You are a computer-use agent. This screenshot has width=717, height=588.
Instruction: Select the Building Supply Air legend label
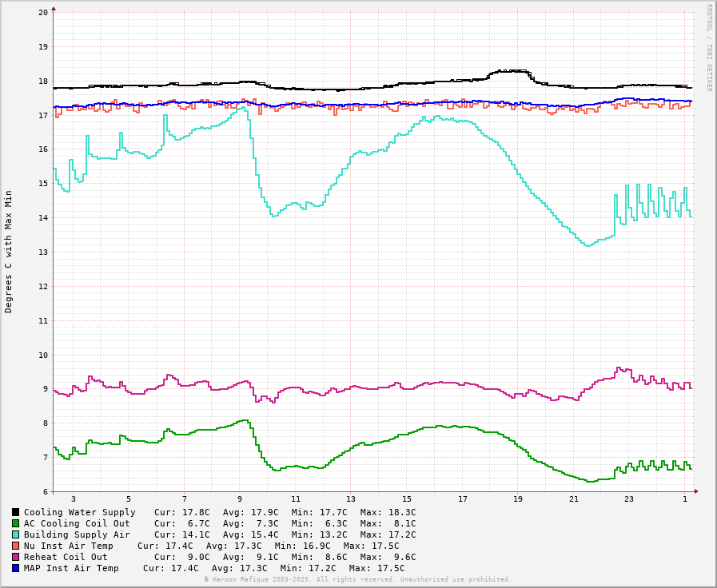(x=77, y=534)
